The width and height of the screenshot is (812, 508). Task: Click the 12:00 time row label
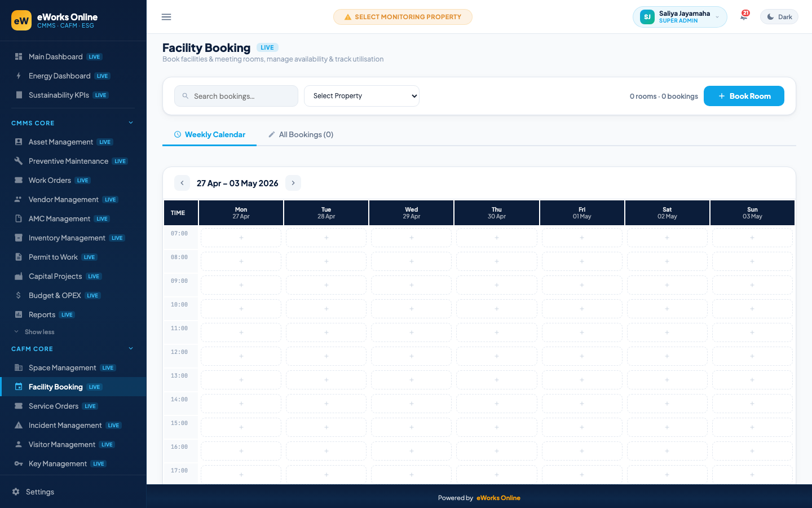coord(179,352)
